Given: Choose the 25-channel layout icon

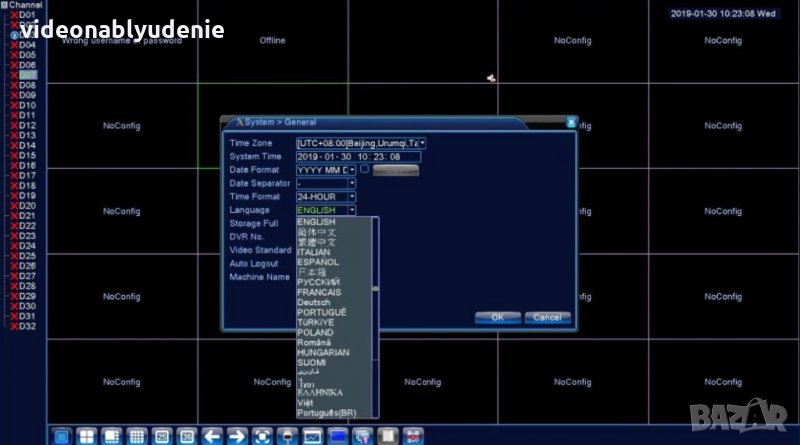Looking at the screenshot, I should click(161, 436).
